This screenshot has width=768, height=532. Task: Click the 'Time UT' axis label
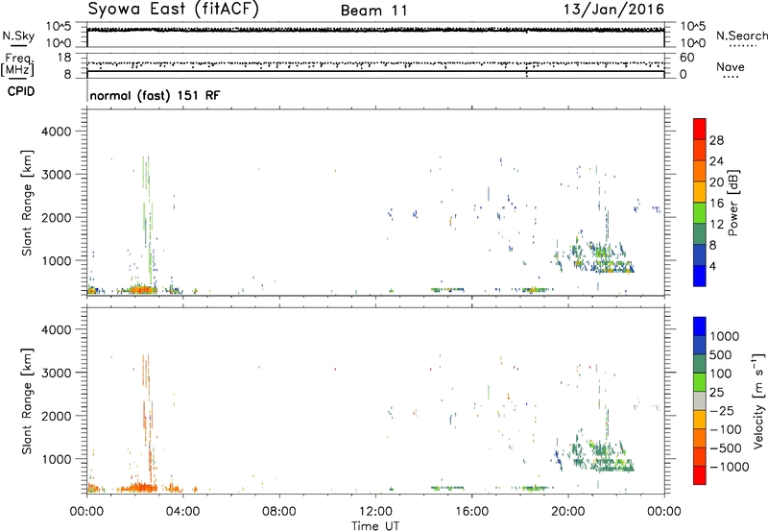375,525
